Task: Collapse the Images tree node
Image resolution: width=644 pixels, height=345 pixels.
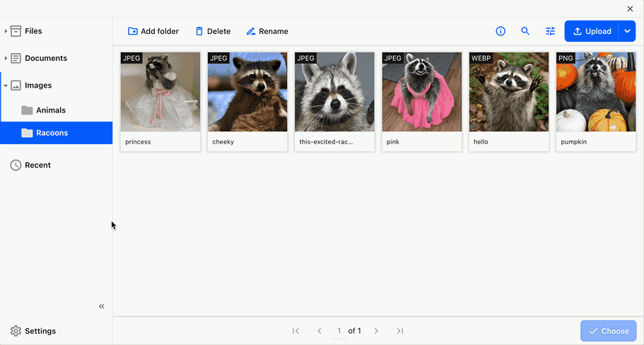Action: click(x=6, y=86)
